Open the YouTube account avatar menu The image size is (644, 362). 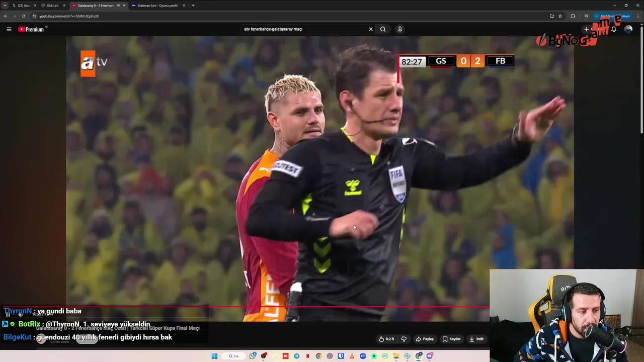click(628, 29)
